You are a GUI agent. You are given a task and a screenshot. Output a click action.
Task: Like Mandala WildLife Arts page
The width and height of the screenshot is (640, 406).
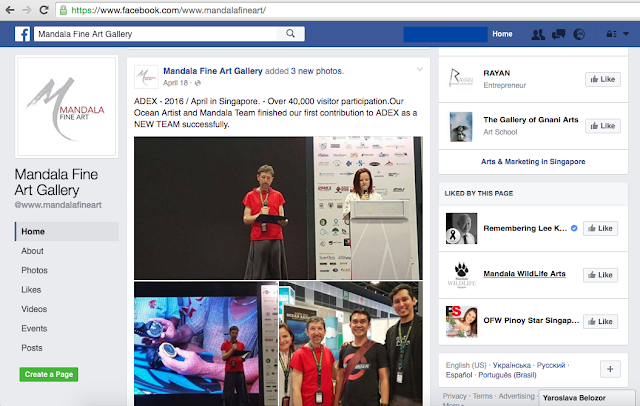click(600, 275)
